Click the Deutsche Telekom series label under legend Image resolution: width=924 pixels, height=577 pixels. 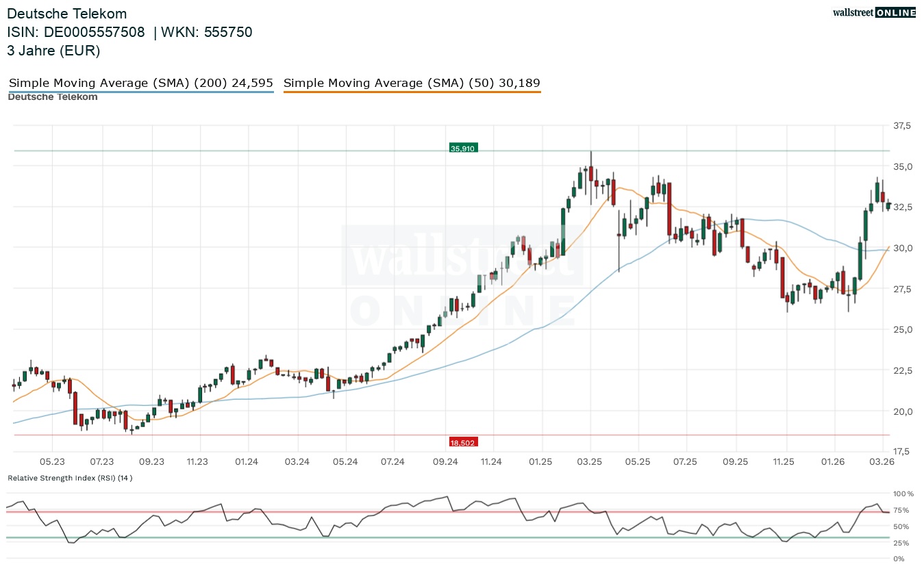(53, 97)
